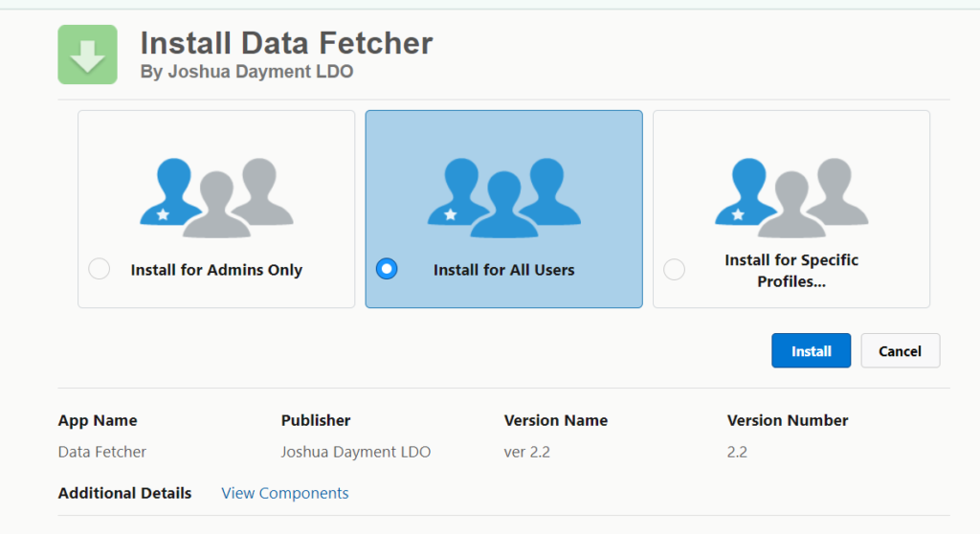
Task: Click the Install for Admins Only label
Action: pos(216,270)
